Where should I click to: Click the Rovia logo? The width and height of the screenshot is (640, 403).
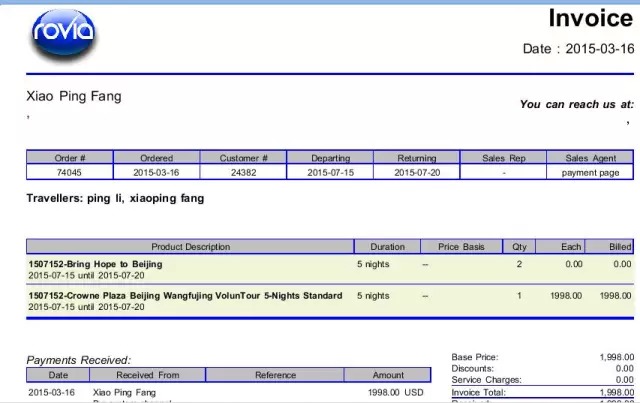click(x=64, y=31)
